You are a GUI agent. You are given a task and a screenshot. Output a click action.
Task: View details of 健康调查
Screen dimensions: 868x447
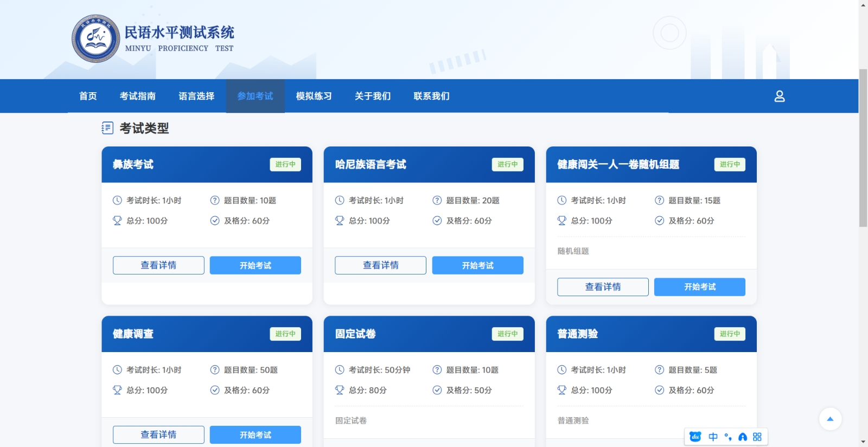(158, 435)
